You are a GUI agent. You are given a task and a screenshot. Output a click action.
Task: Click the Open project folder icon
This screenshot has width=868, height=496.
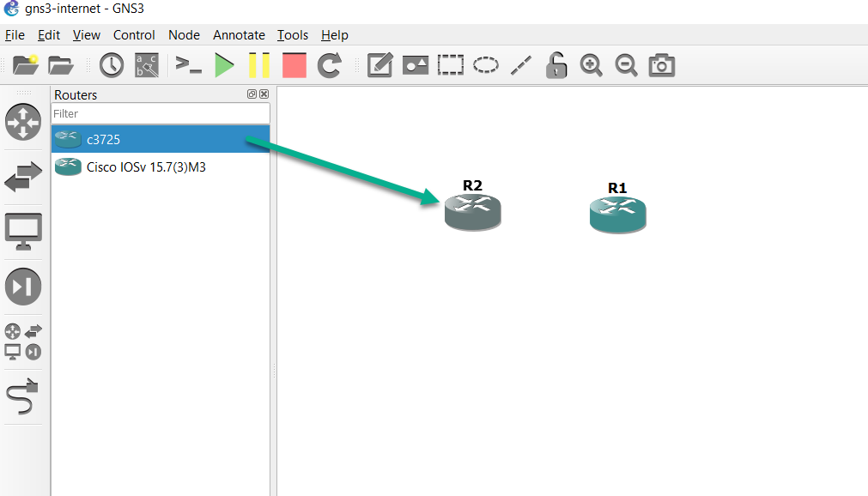tap(60, 65)
